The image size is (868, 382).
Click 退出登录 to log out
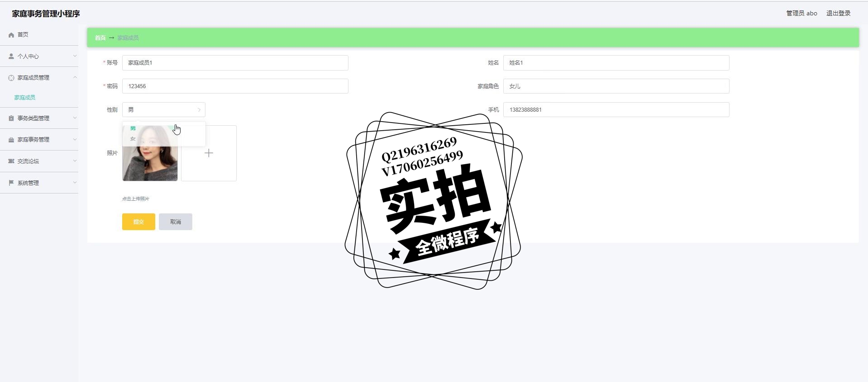839,14
